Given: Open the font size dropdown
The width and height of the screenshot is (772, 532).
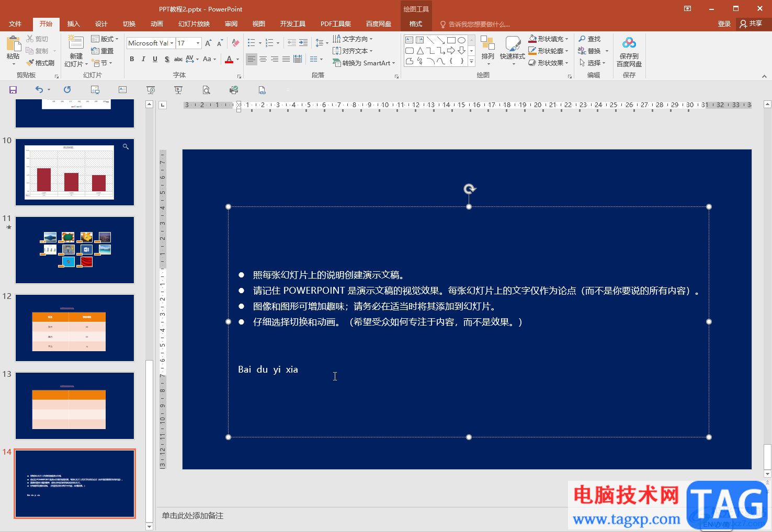Looking at the screenshot, I should pos(198,43).
